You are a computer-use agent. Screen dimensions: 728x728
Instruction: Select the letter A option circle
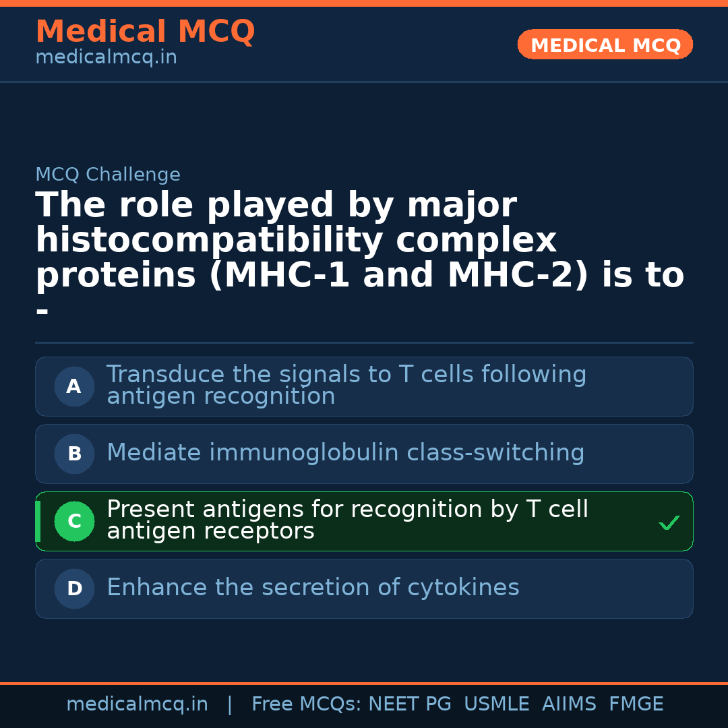coord(74,387)
